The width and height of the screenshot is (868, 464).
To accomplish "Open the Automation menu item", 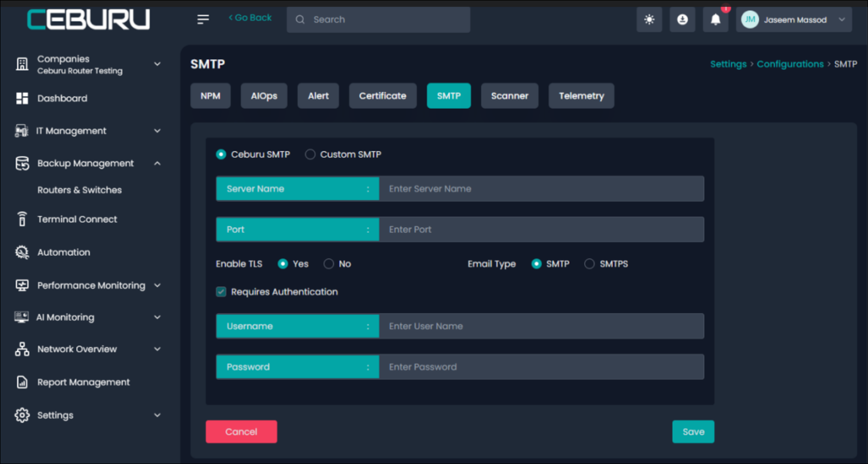I will coord(63,252).
